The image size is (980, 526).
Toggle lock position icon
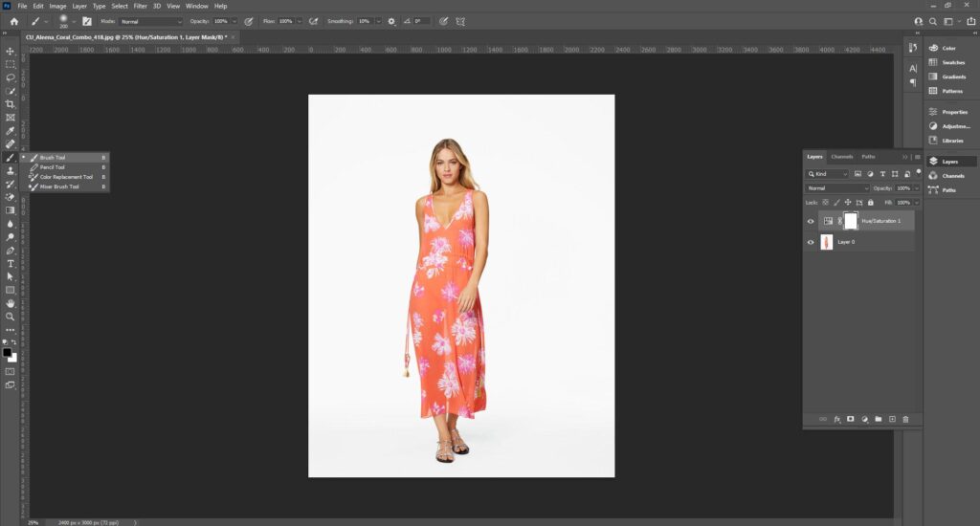point(848,203)
